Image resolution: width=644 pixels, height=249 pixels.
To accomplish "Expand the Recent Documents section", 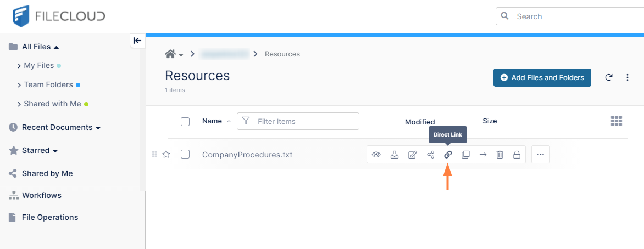I will tap(98, 128).
